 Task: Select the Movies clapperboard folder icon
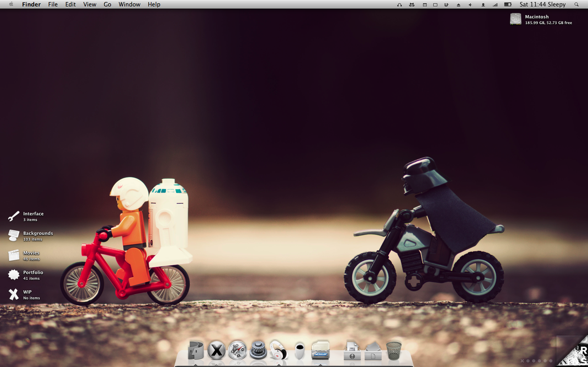[13, 255]
